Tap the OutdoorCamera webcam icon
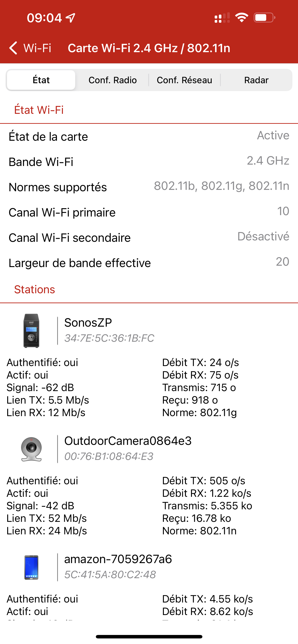The image size is (298, 644). coord(31,449)
